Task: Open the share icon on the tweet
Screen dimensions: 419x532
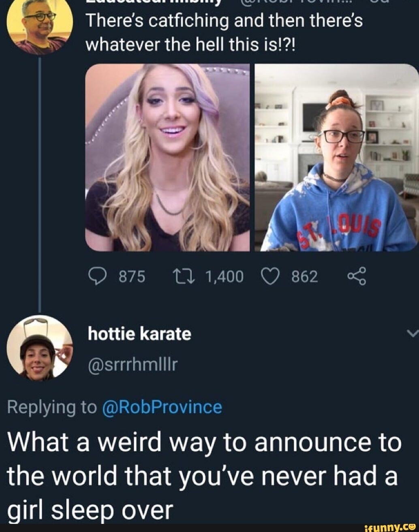Action: [x=357, y=277]
